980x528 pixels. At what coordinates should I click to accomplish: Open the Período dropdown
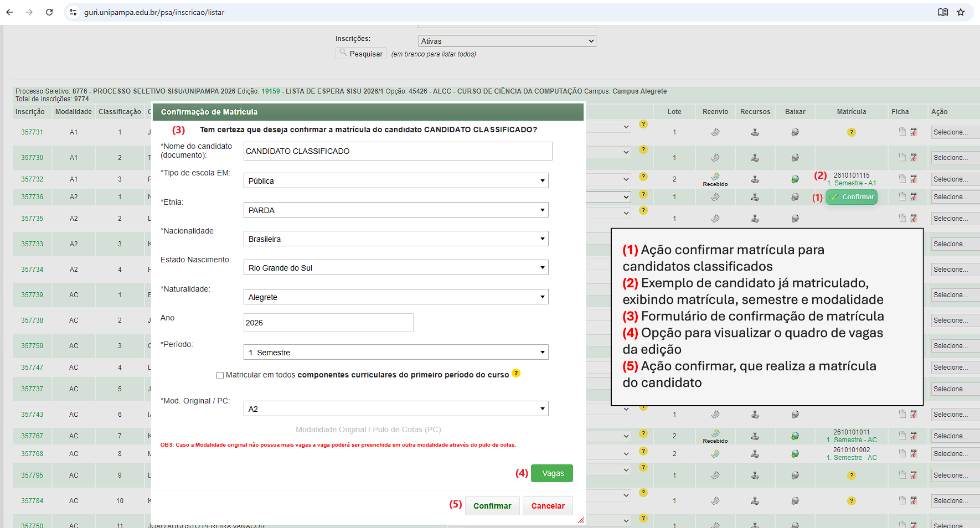tap(396, 352)
